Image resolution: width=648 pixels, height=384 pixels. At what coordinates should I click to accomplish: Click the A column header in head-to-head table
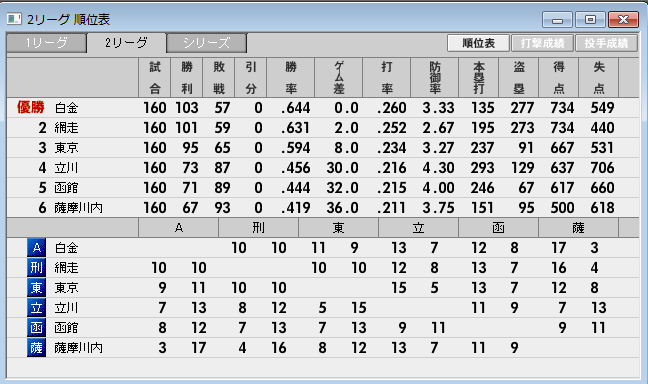pos(179,228)
